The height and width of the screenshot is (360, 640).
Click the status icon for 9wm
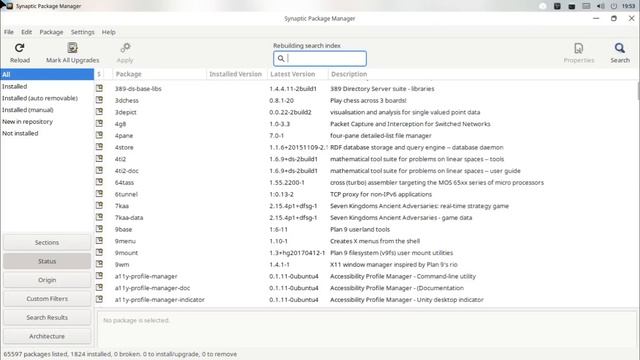[99, 264]
